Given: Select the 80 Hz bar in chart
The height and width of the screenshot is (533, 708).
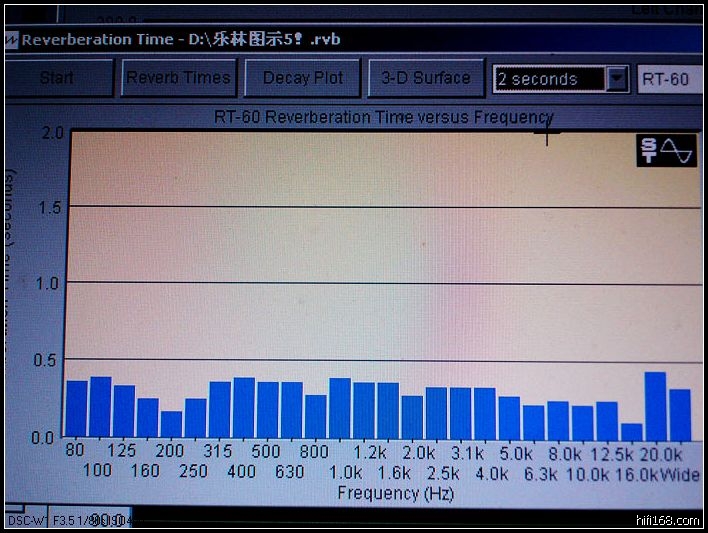Looking at the screenshot, I should (77, 408).
